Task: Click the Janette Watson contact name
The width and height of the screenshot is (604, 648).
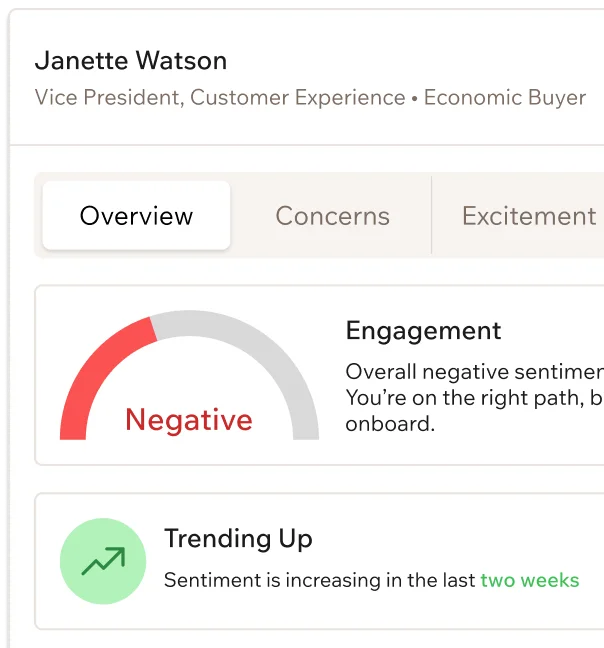Action: pyautogui.click(x=131, y=61)
